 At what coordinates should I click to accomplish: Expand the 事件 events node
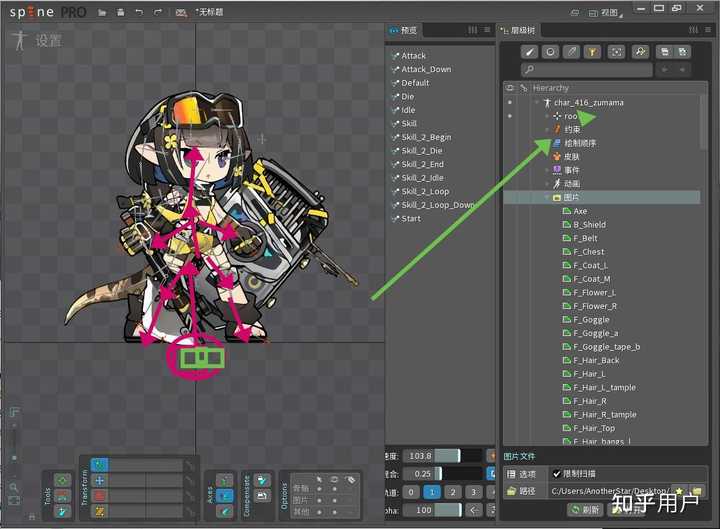coord(547,170)
